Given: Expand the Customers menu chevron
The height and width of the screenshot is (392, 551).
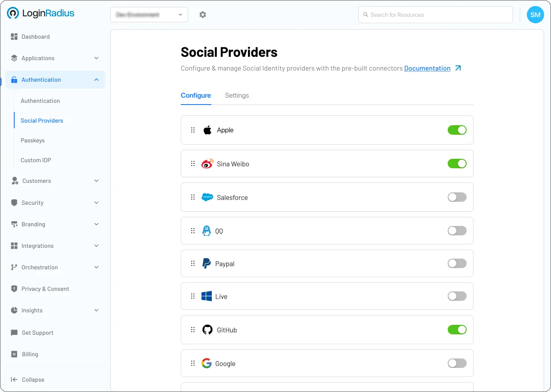Looking at the screenshot, I should 96,181.
